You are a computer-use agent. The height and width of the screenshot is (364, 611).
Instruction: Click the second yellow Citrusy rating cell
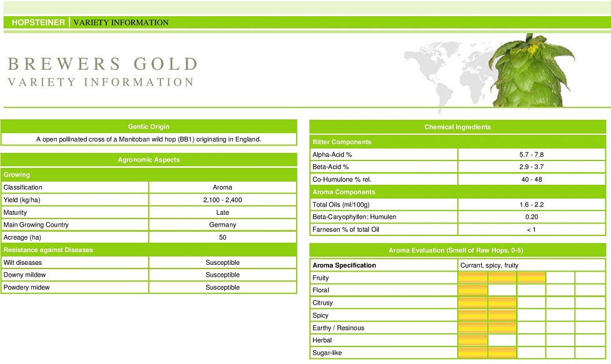click(x=502, y=302)
